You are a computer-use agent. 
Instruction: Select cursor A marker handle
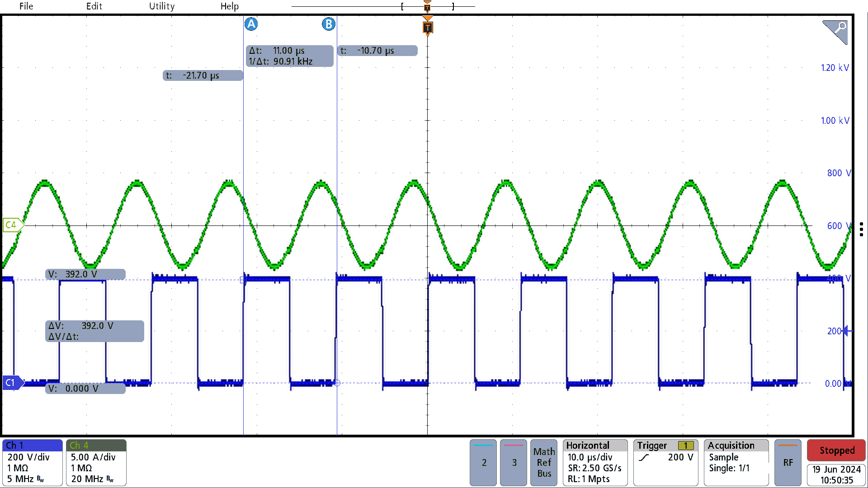[251, 24]
